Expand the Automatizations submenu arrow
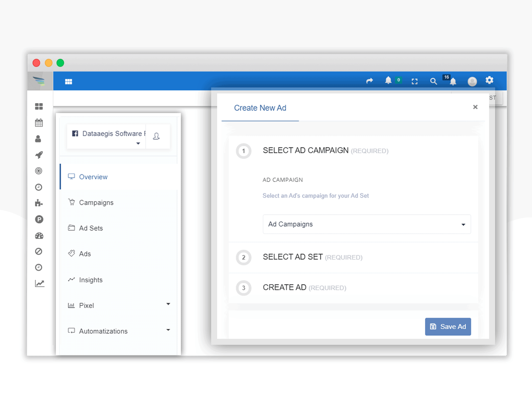Screen dimensions: 532x399 click(x=168, y=330)
